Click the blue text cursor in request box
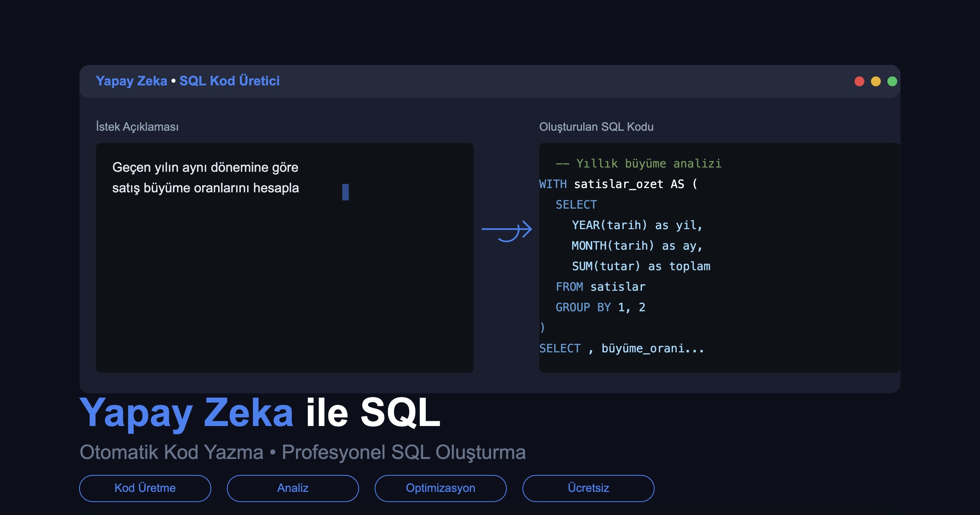The image size is (980, 515). 346,192
